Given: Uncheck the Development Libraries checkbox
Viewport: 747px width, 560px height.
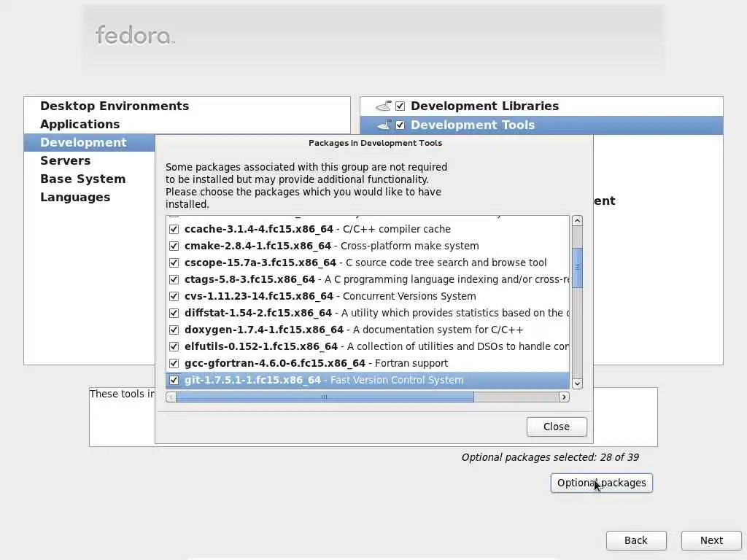Looking at the screenshot, I should [x=400, y=106].
